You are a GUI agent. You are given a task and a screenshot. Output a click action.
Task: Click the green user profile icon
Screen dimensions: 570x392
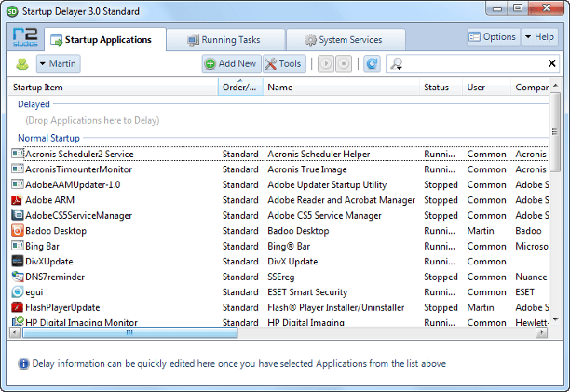coord(22,63)
